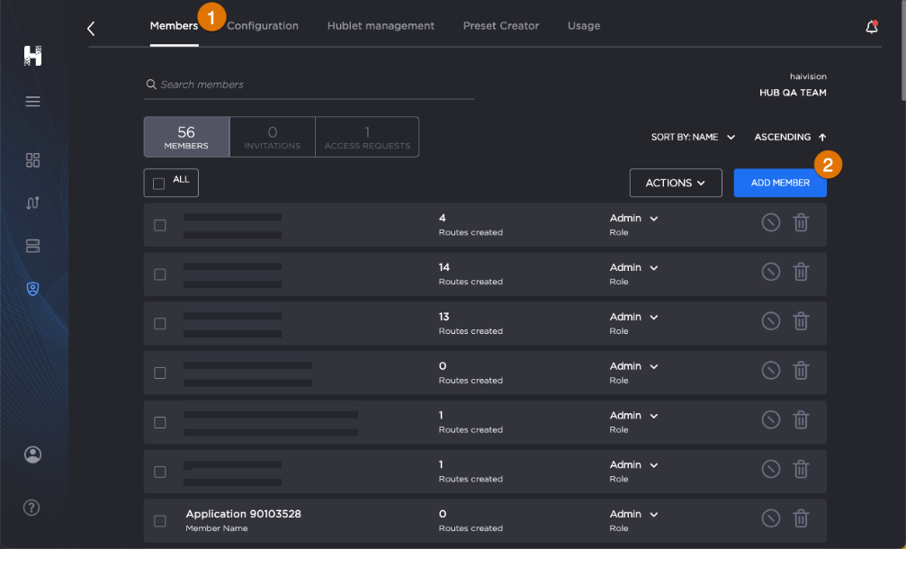Switch to the Hublet management tab
The width and height of the screenshot is (924, 567).
[381, 26]
